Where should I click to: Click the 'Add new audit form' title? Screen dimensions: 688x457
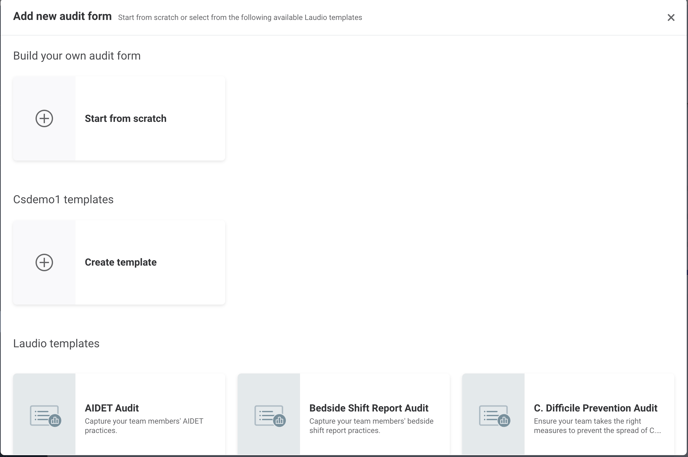pyautogui.click(x=62, y=16)
